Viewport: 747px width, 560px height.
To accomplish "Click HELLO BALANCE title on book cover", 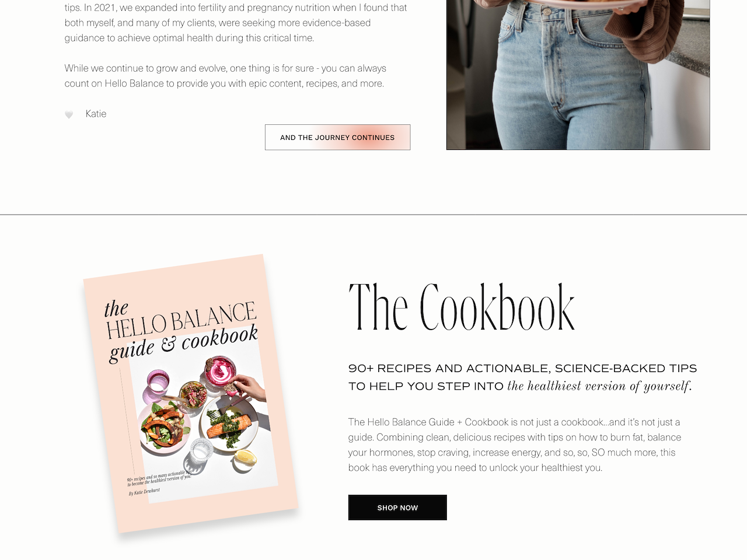I will [181, 320].
